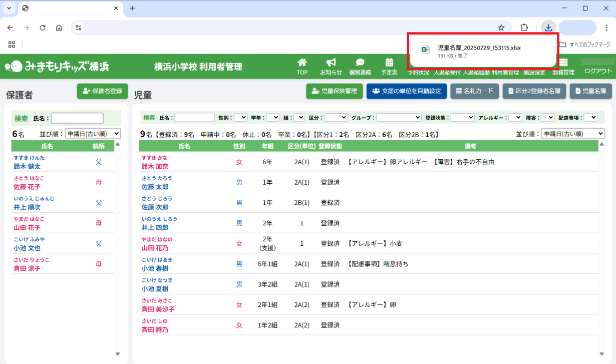Expand the 性別 filter dropdown
The image size is (616, 364).
240,117
